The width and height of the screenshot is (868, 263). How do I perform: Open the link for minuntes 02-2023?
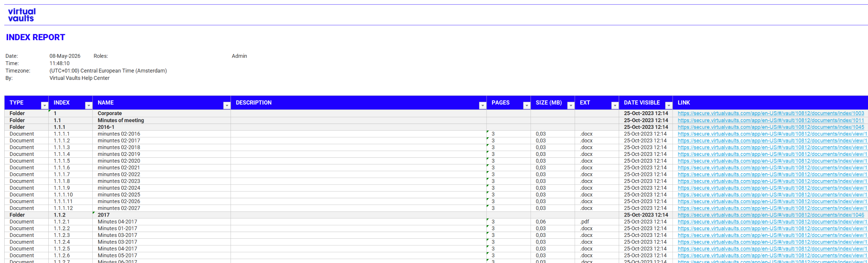tap(772, 181)
